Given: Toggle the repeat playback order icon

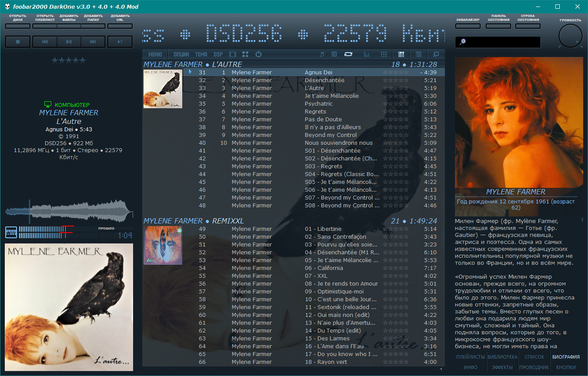Looking at the screenshot, I should pos(348,54).
